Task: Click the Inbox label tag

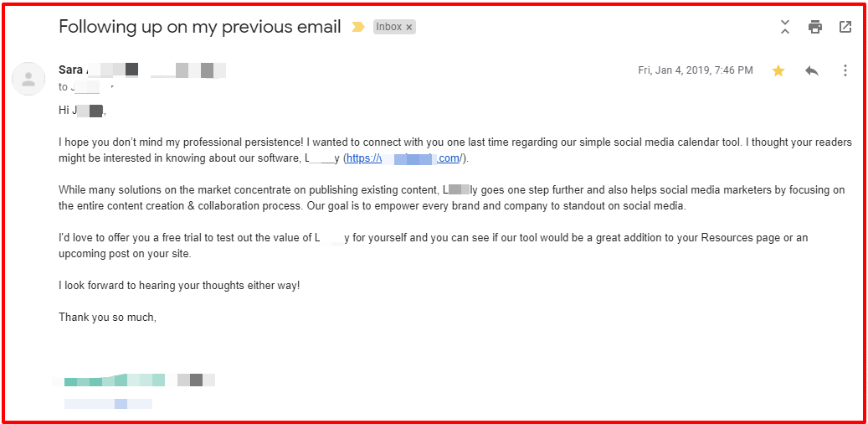Action: point(388,27)
